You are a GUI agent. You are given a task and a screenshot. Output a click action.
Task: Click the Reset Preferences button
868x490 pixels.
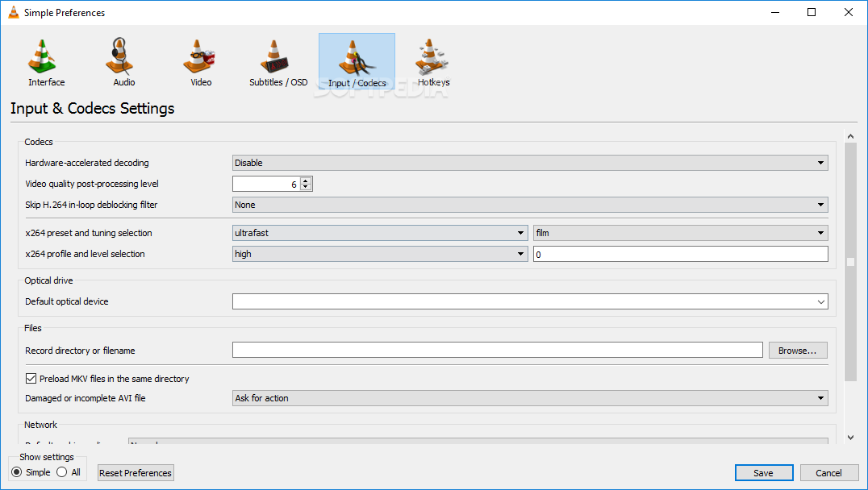[x=136, y=473]
